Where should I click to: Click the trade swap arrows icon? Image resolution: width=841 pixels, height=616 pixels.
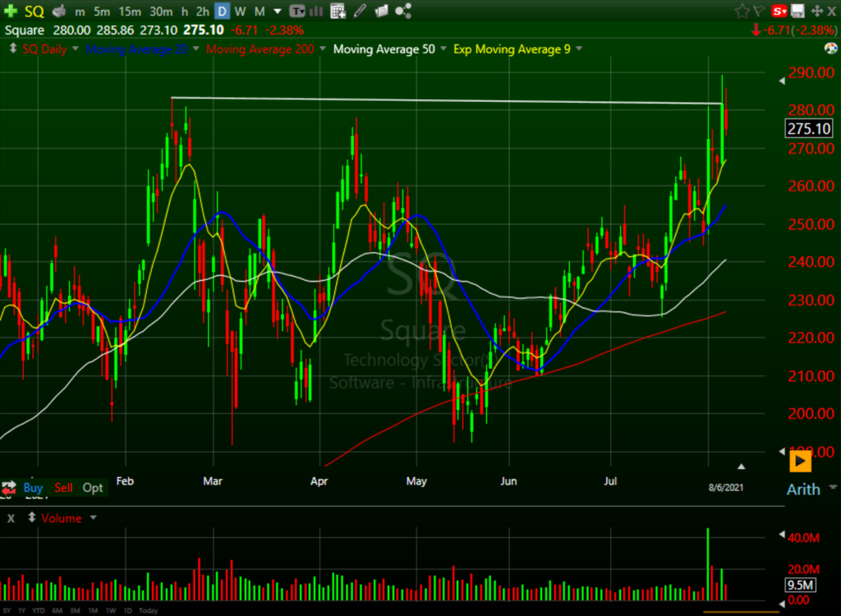point(8,488)
